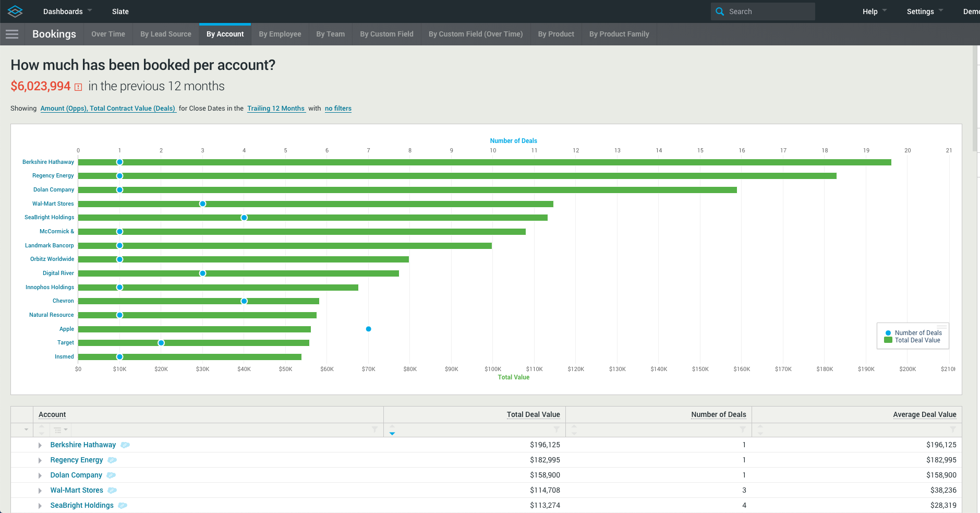Viewport: 980px width, 513px height.
Task: Click Digital River chart axis label
Action: pos(58,273)
